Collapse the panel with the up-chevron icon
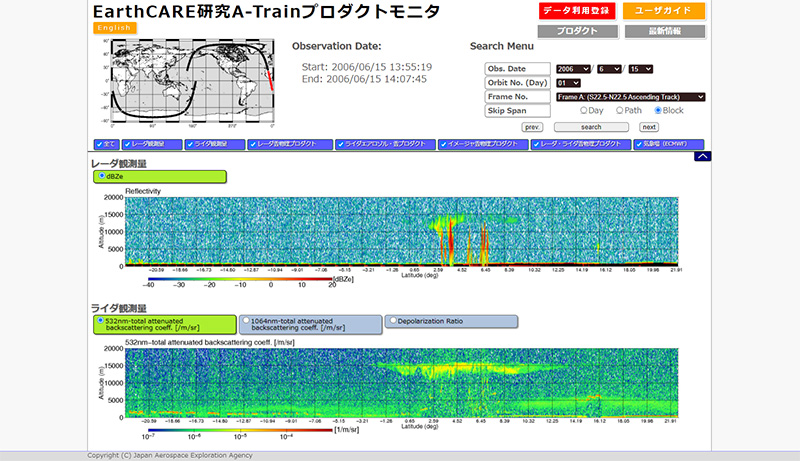This screenshot has height=461, width=800. pos(702,157)
